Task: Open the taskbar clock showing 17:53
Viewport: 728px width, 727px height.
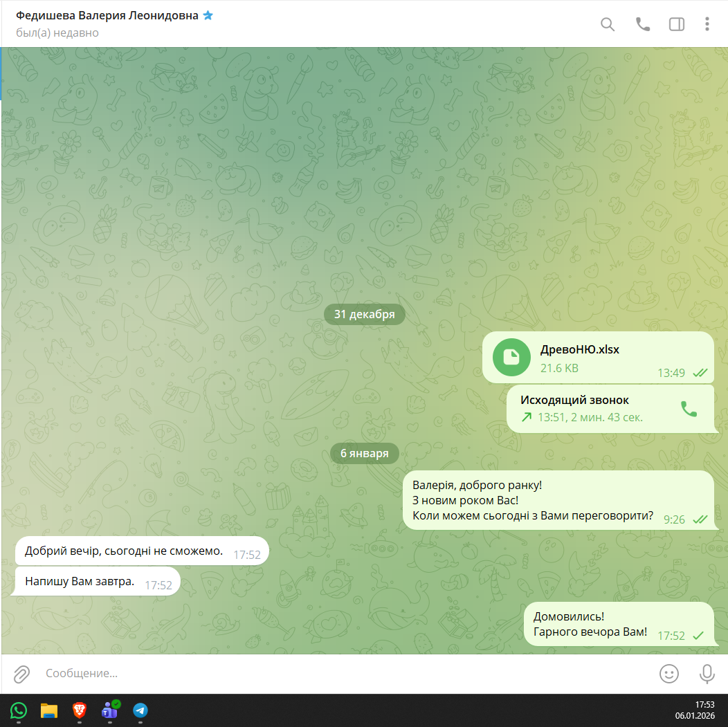Action: click(695, 710)
